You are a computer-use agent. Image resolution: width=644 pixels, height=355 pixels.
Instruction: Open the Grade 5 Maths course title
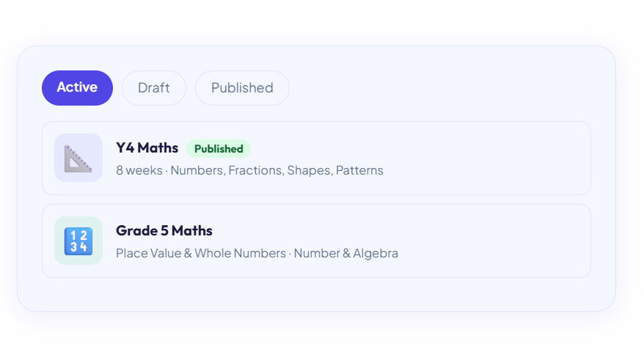point(164,231)
